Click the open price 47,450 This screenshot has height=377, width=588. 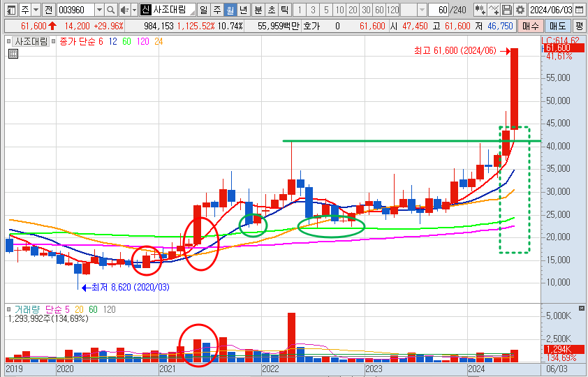click(415, 26)
